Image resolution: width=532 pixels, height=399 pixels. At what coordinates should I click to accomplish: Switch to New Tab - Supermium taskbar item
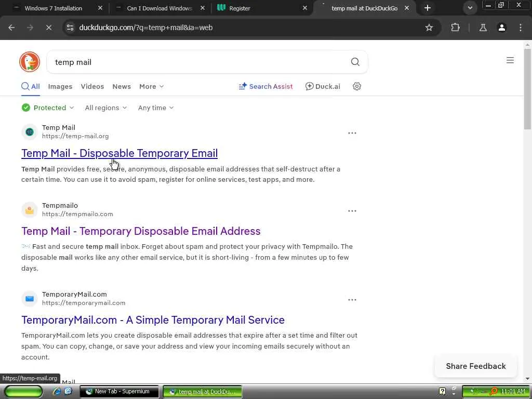click(119, 392)
